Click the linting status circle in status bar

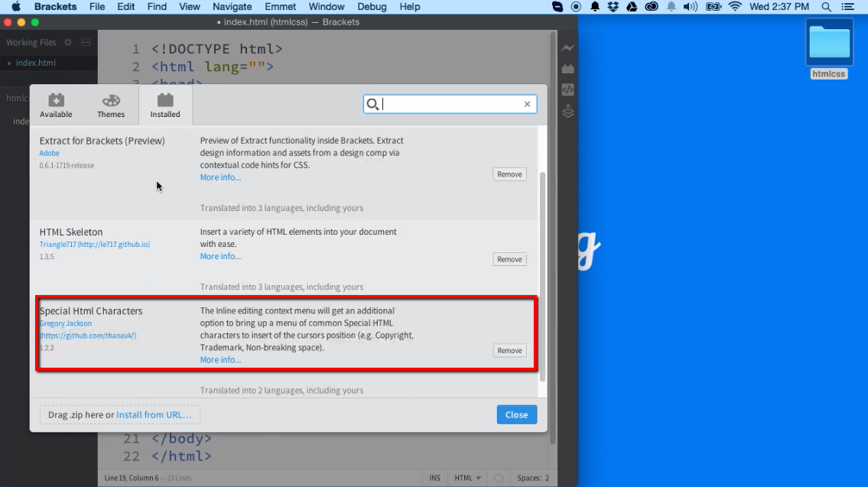(499, 478)
